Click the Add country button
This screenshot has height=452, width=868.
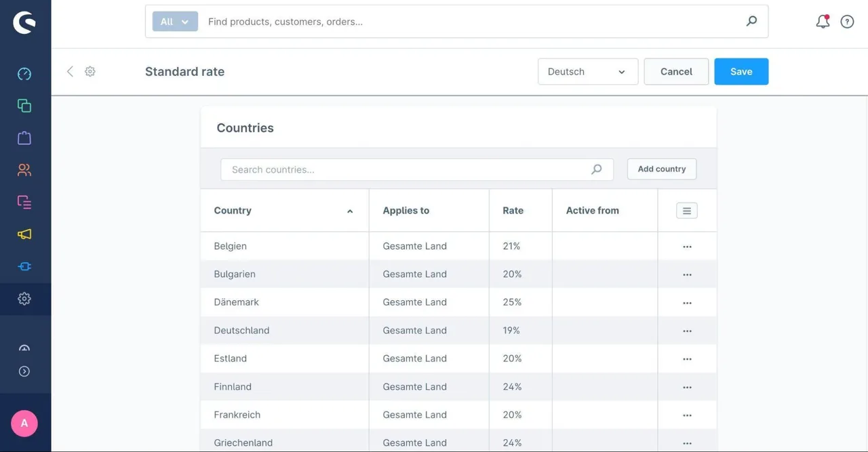[662, 169]
